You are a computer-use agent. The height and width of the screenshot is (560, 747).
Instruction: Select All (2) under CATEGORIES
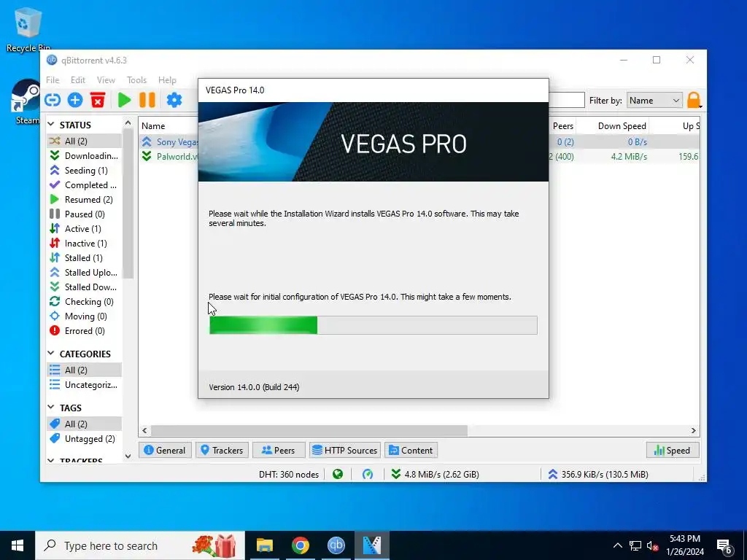pos(85,370)
